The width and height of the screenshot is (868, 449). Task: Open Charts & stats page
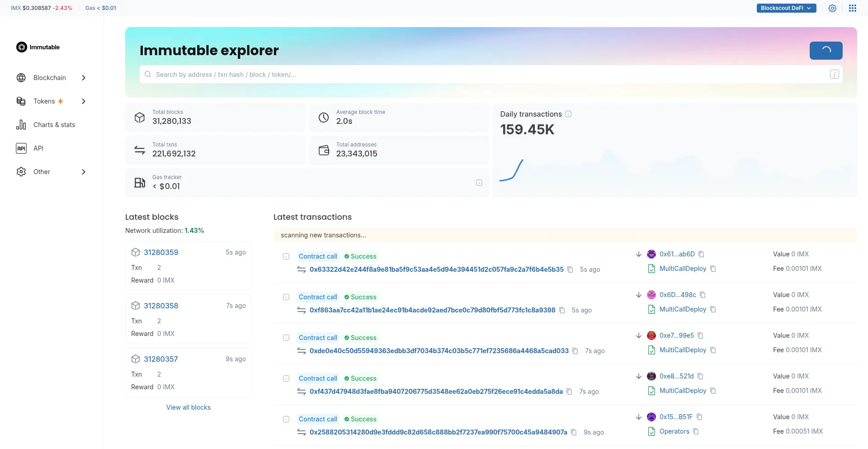click(54, 125)
